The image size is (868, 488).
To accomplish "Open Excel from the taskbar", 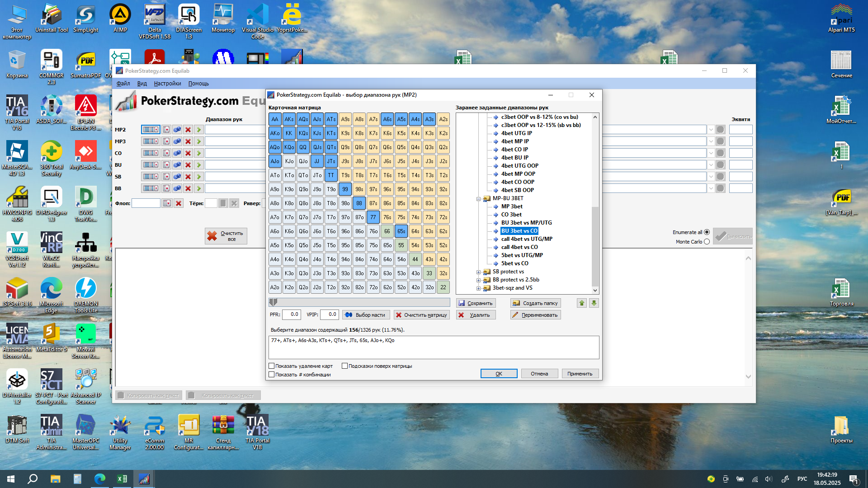I will pos(122,479).
